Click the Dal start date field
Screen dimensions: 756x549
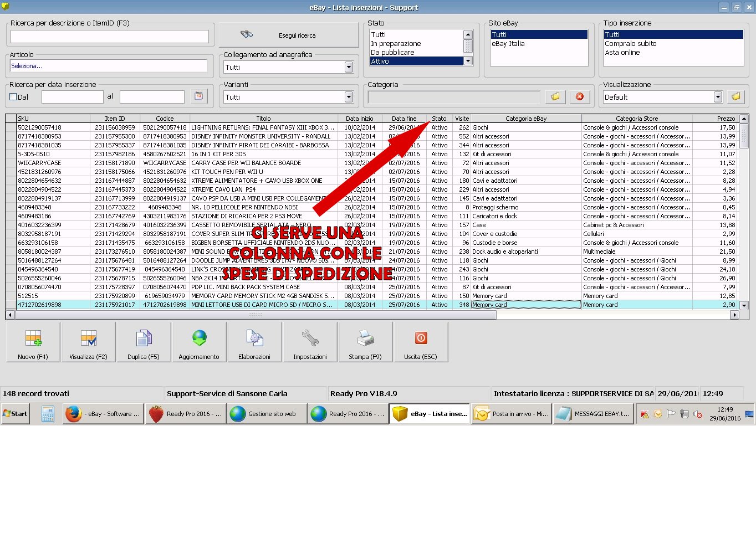(x=73, y=97)
